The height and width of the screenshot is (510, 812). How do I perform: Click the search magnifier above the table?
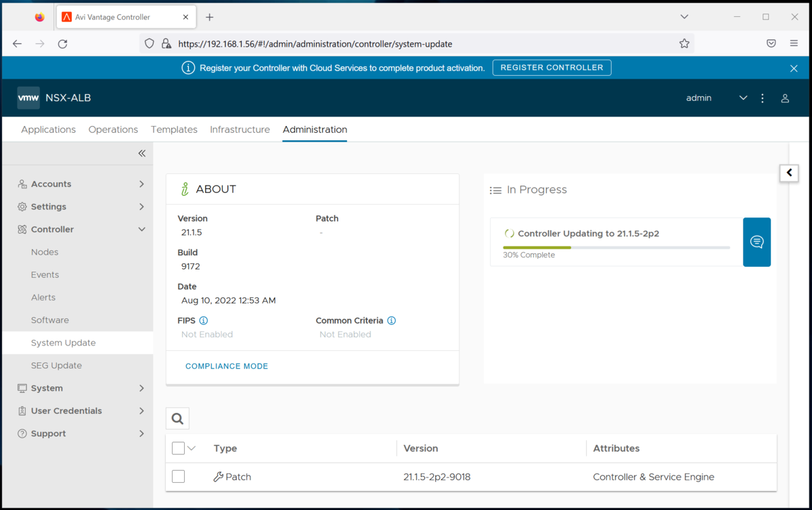177,419
